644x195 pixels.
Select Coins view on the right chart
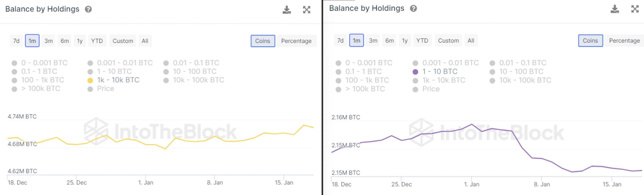coord(590,41)
